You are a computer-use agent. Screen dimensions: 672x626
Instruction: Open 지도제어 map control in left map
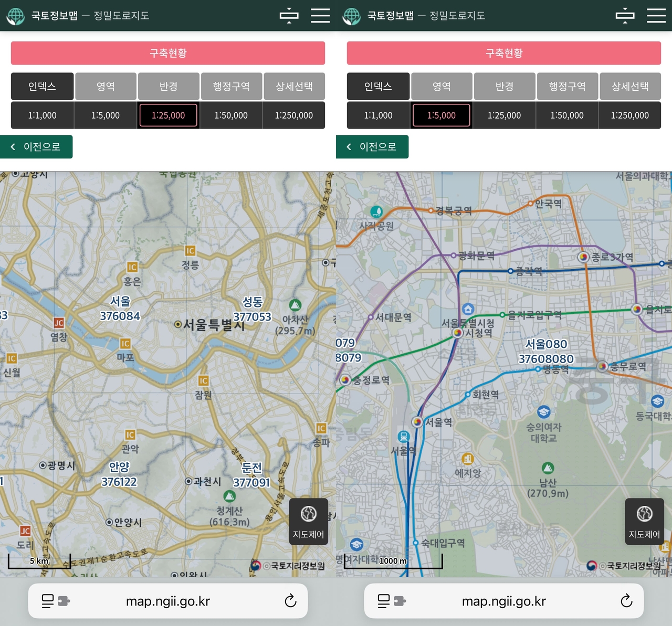309,522
